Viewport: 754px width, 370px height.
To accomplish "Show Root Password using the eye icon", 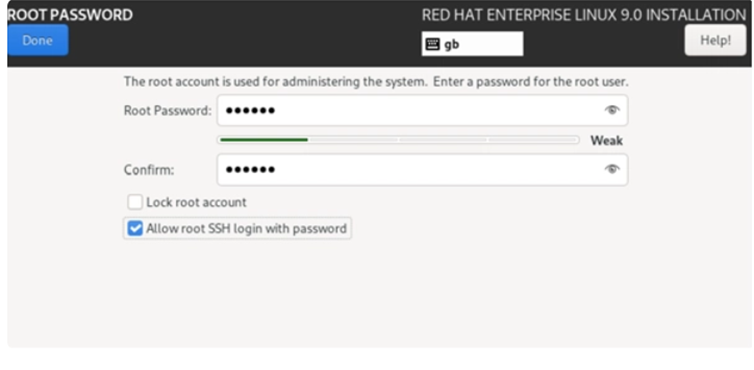I will click(612, 110).
